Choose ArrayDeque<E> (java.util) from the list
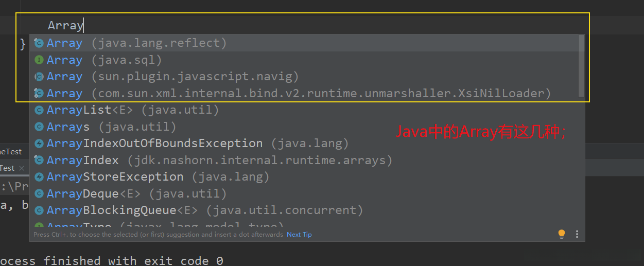The width and height of the screenshot is (644, 266). (136, 194)
